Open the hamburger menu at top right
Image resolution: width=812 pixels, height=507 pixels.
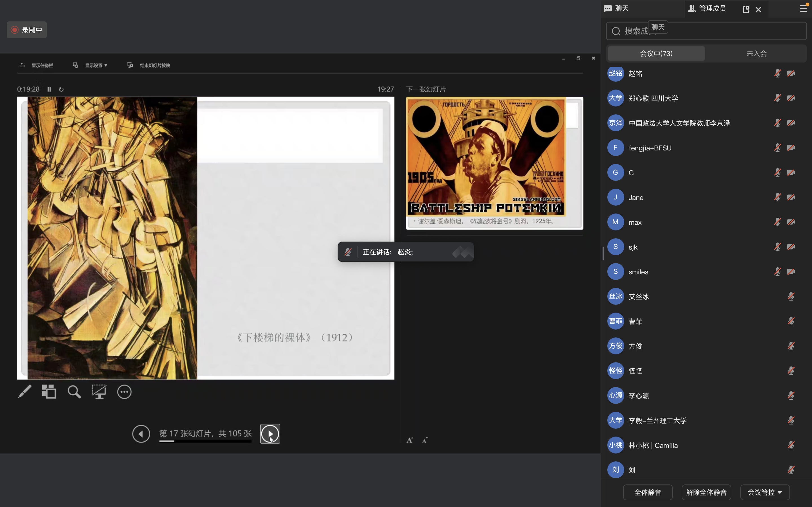[803, 8]
